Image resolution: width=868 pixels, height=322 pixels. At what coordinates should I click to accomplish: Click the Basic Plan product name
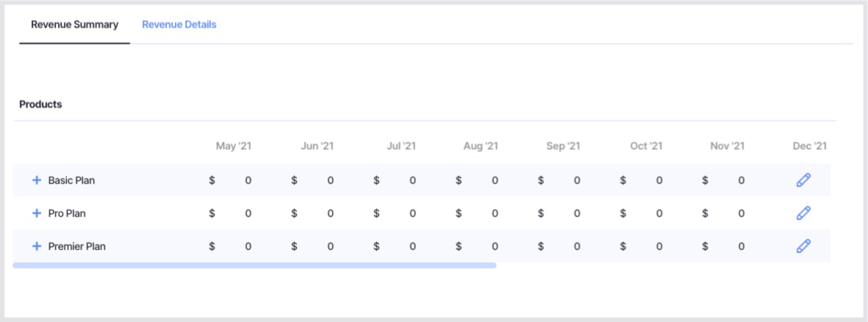click(71, 180)
